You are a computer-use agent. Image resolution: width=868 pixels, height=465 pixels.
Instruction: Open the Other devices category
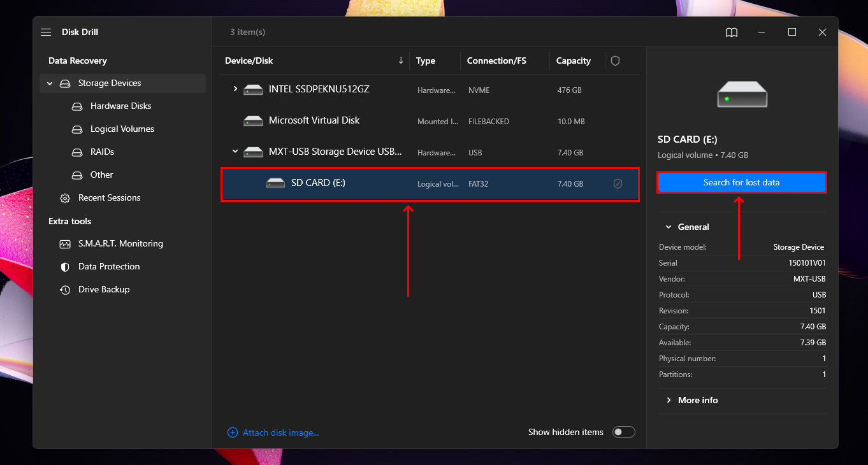point(102,175)
